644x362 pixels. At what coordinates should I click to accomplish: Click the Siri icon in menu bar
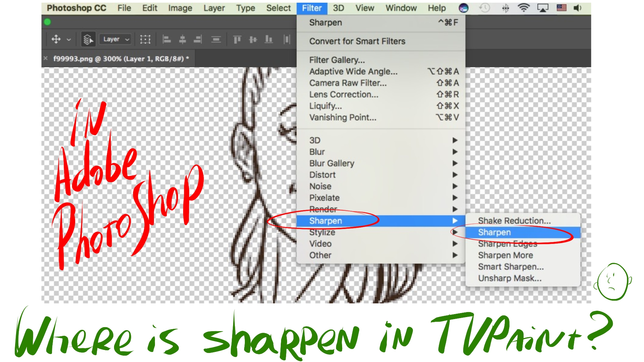tap(464, 8)
